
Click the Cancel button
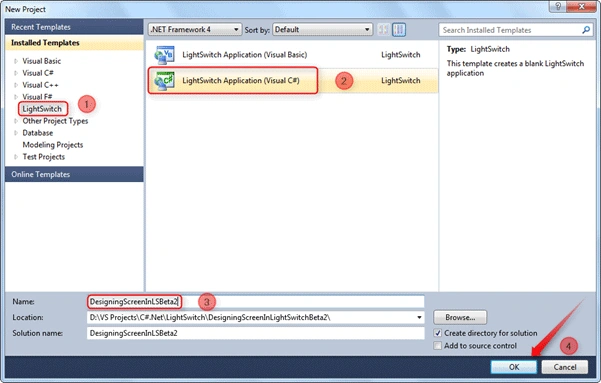tap(565, 367)
